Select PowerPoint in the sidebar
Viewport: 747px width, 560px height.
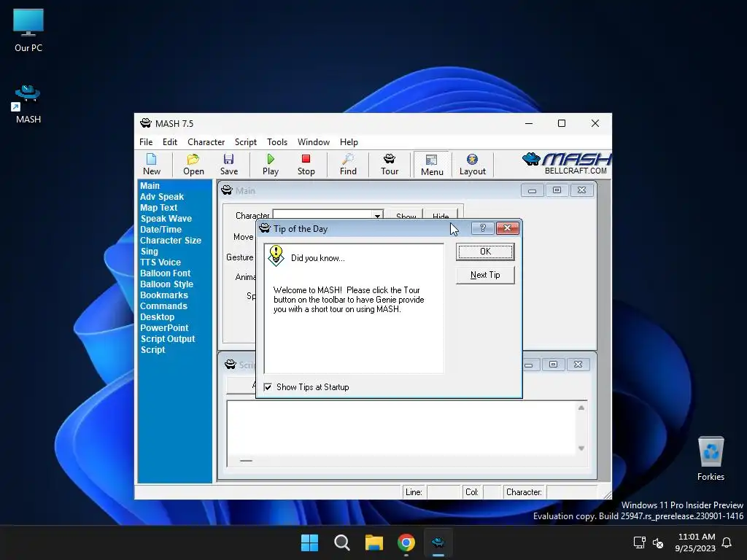click(164, 328)
